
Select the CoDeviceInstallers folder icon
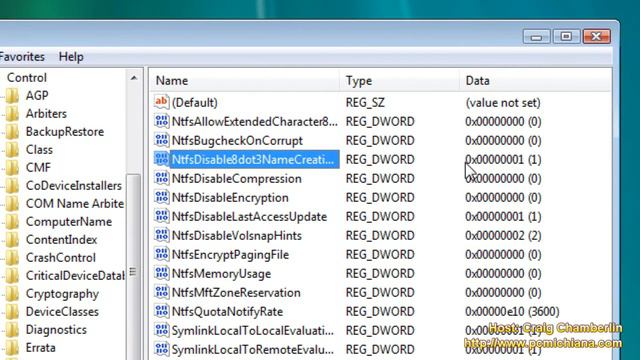coord(12,186)
